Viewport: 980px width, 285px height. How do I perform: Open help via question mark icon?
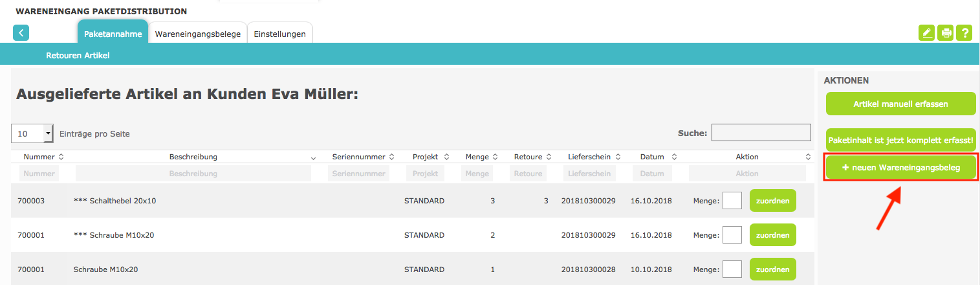click(x=964, y=33)
